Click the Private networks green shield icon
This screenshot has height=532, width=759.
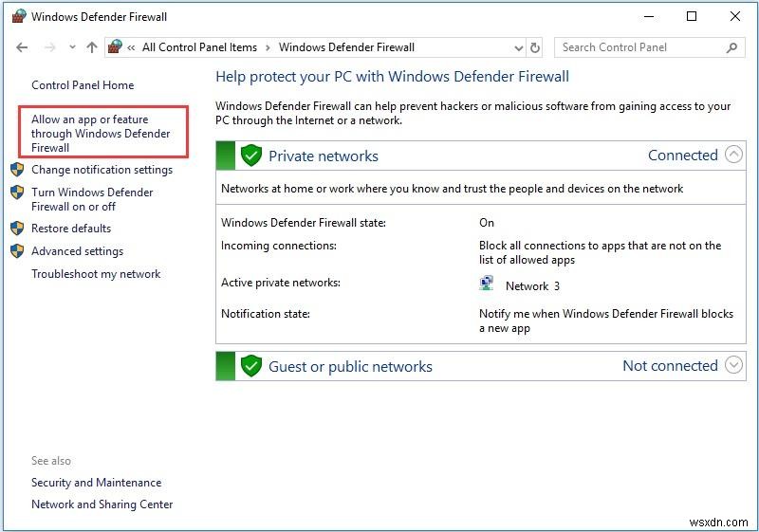point(251,156)
